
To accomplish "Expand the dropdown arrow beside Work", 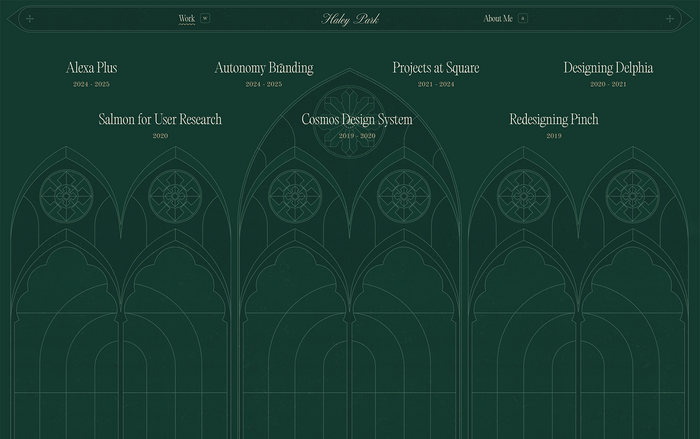I will (205, 18).
